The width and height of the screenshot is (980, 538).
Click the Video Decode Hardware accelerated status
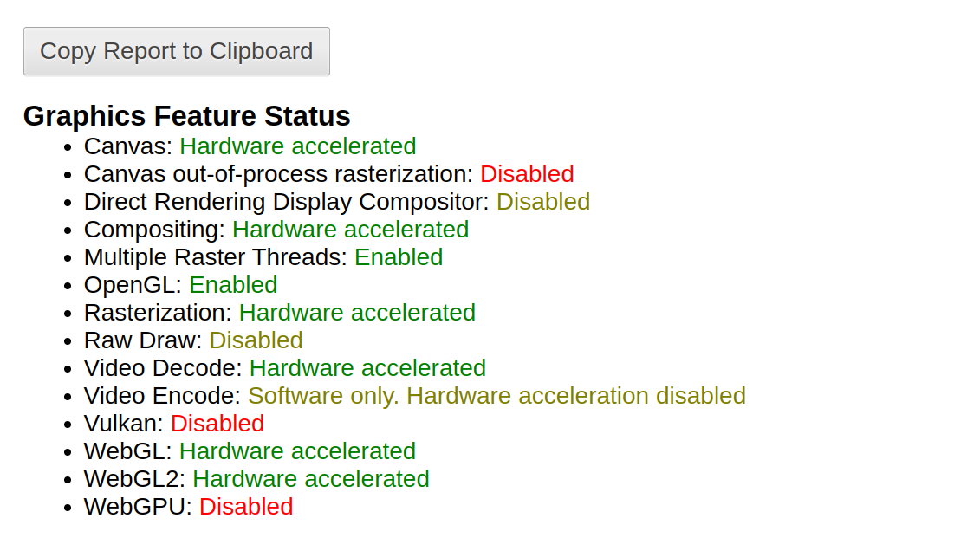[x=367, y=368]
